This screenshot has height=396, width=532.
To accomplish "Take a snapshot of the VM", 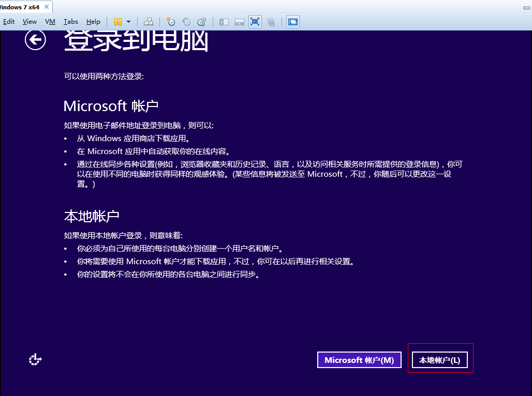I will 171,22.
